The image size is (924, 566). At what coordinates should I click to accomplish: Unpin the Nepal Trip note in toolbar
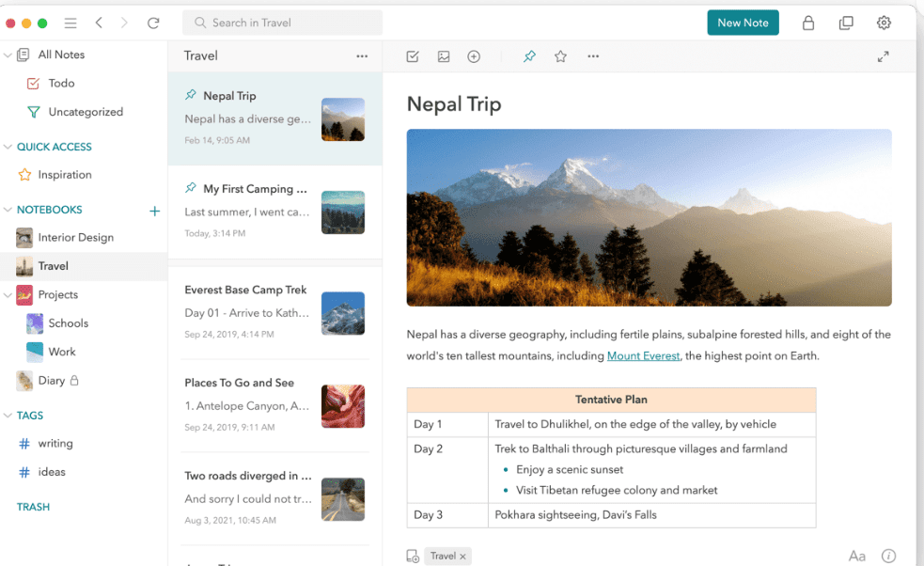pos(529,56)
